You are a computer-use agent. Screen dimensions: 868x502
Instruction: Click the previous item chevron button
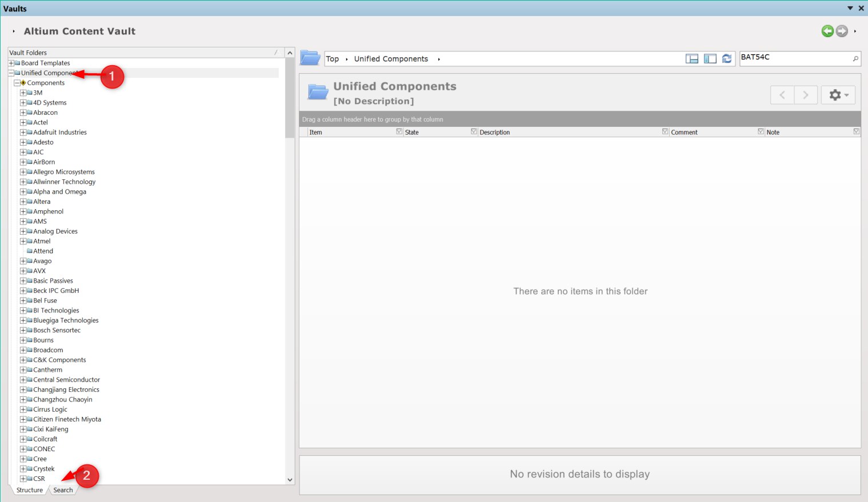pos(782,95)
